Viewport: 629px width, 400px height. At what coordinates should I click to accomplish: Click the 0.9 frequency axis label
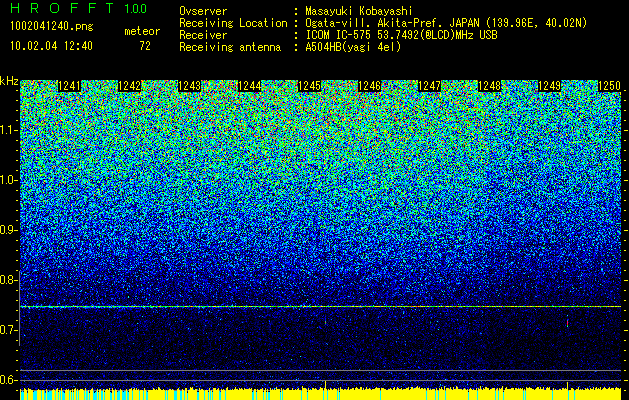(x=8, y=230)
